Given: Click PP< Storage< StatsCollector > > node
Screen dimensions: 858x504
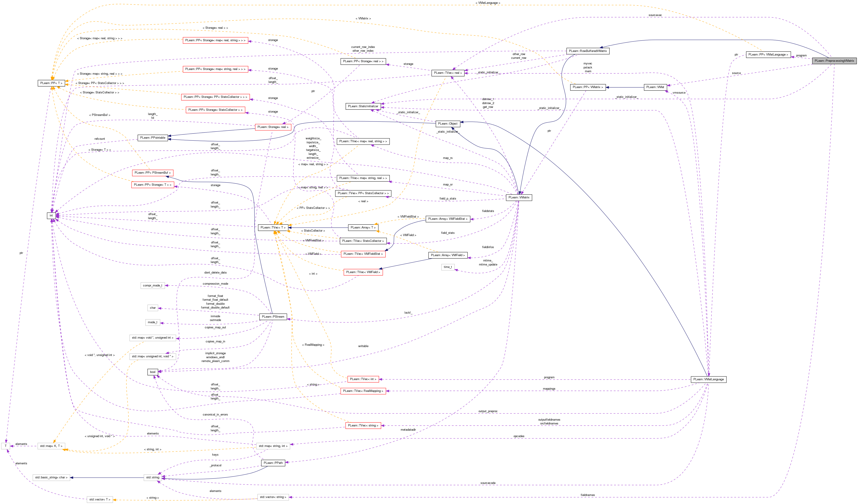Looking at the screenshot, I should pyautogui.click(x=215, y=110).
